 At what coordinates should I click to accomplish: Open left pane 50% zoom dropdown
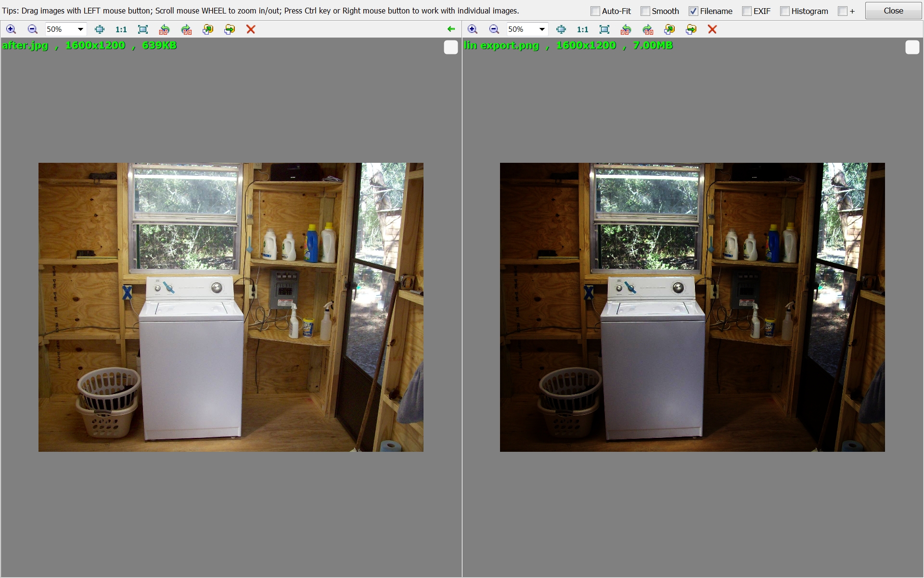tap(80, 29)
